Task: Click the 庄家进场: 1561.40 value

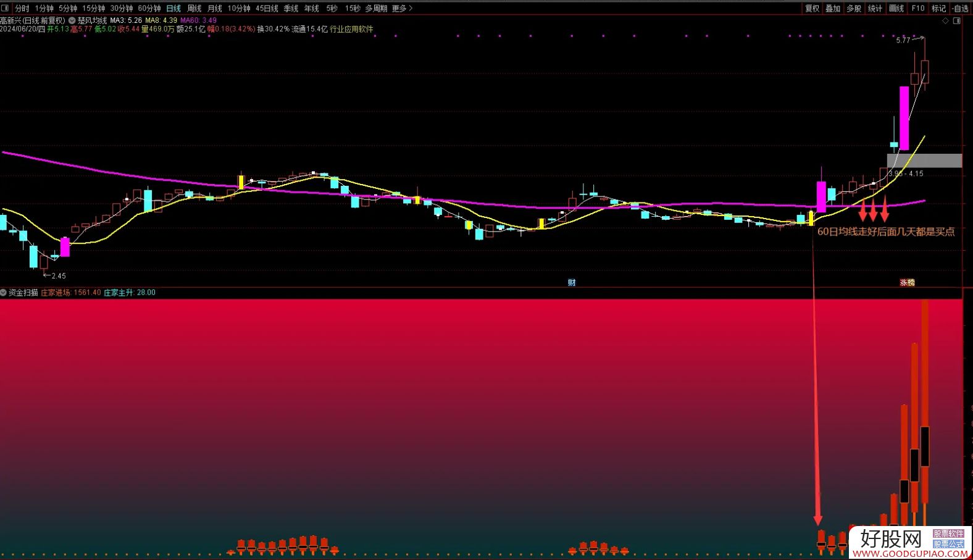Action: (71, 292)
